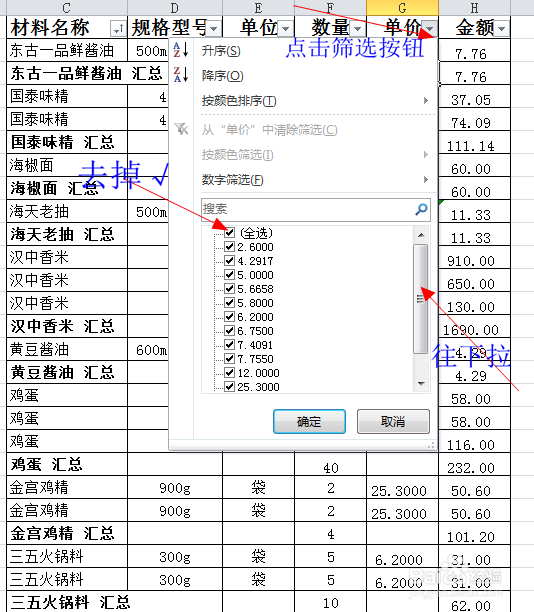534x612 pixels.
Task: Click cell 海天老抽 汇总
Action: 67,234
